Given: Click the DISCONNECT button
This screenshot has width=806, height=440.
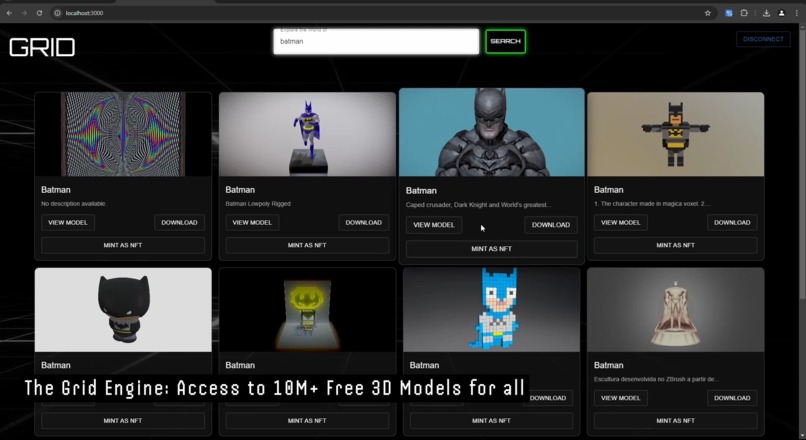Looking at the screenshot, I should (763, 39).
